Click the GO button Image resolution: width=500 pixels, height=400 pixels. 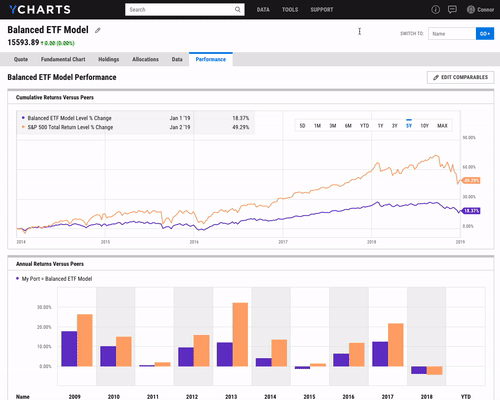[x=485, y=34]
